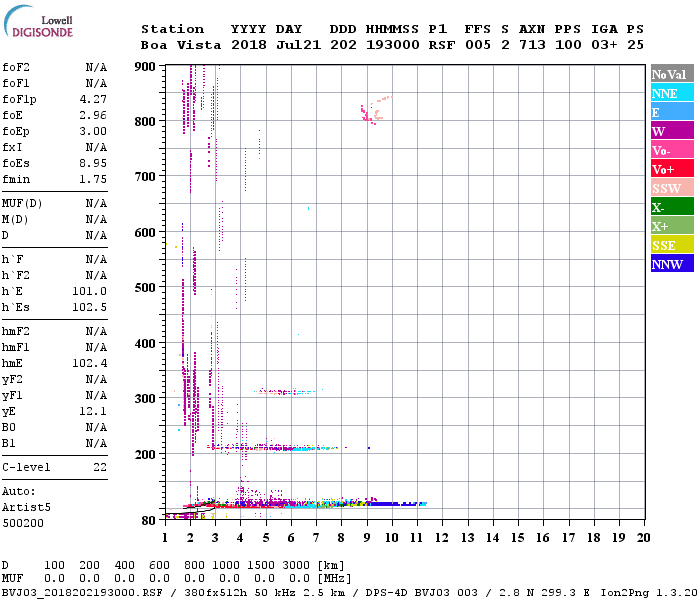
Task: Select the SSE yellow legend swatch
Action: (672, 245)
